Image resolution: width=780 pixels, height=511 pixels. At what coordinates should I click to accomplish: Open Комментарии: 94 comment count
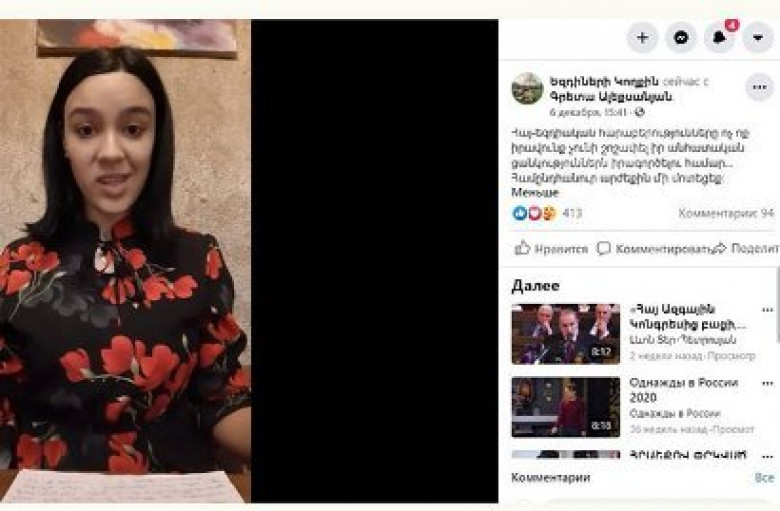pos(726,213)
